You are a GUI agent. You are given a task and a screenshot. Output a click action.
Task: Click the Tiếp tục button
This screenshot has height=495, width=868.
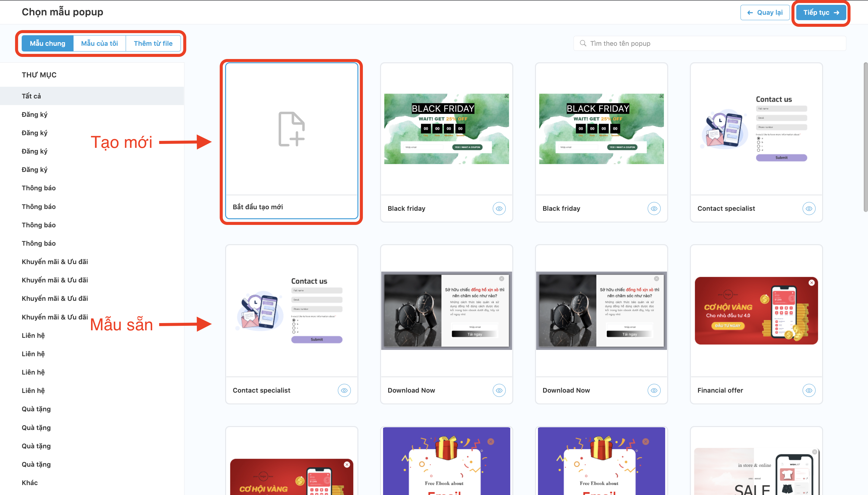[820, 13]
